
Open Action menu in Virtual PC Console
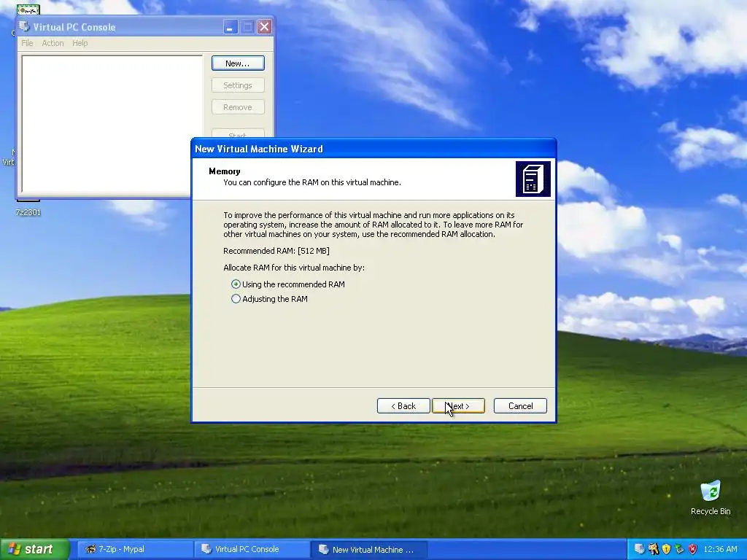pyautogui.click(x=53, y=43)
